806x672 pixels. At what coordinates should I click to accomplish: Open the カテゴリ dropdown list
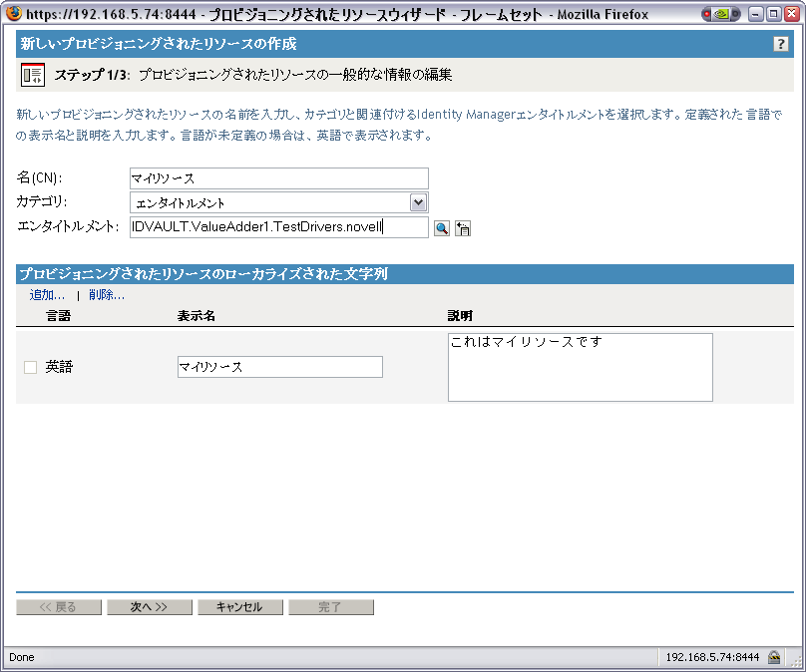tap(418, 202)
